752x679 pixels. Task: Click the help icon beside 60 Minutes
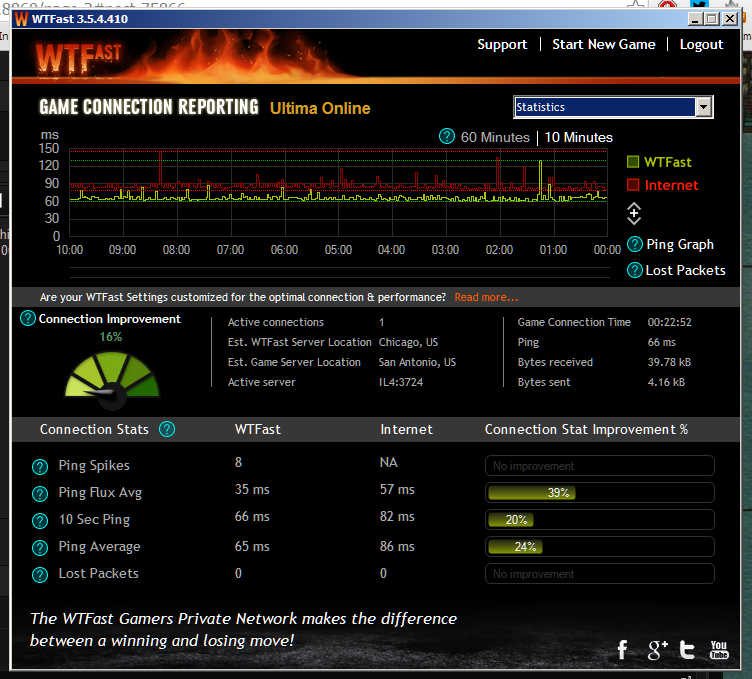pyautogui.click(x=446, y=137)
